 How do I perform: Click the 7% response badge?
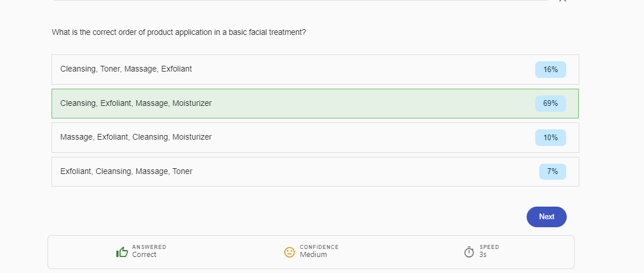pyautogui.click(x=552, y=172)
